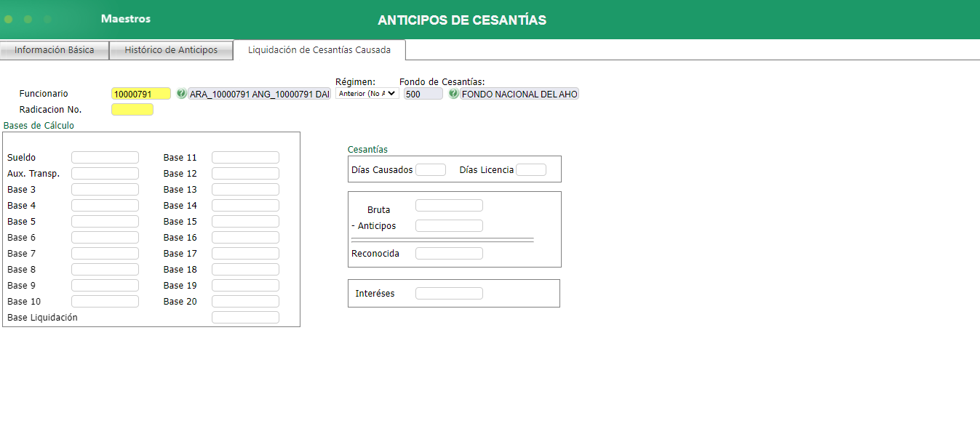Click the Base Liquidación input field
980x434 pixels.
[x=245, y=317]
